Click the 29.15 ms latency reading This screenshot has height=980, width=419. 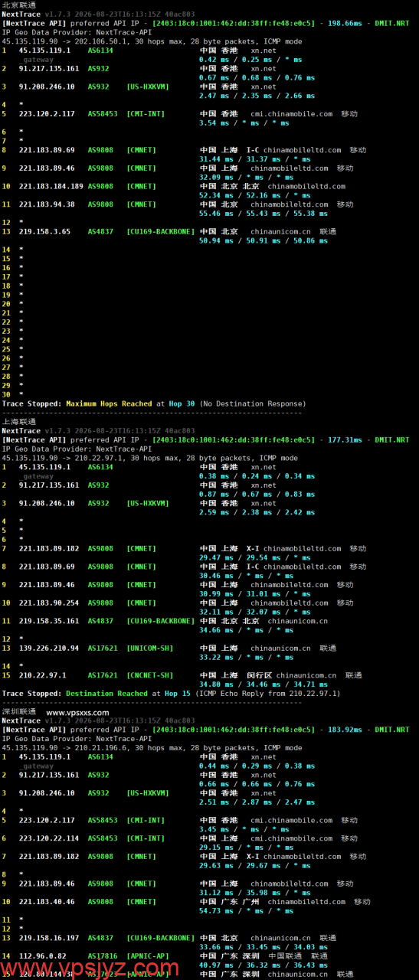(x=214, y=848)
